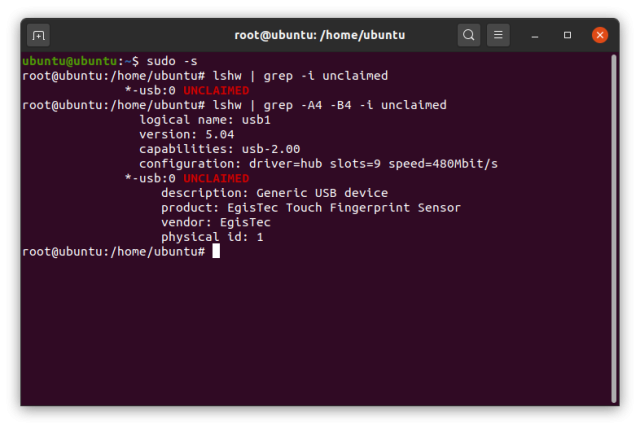Click the second red UNCLAIMED label

click(216, 178)
